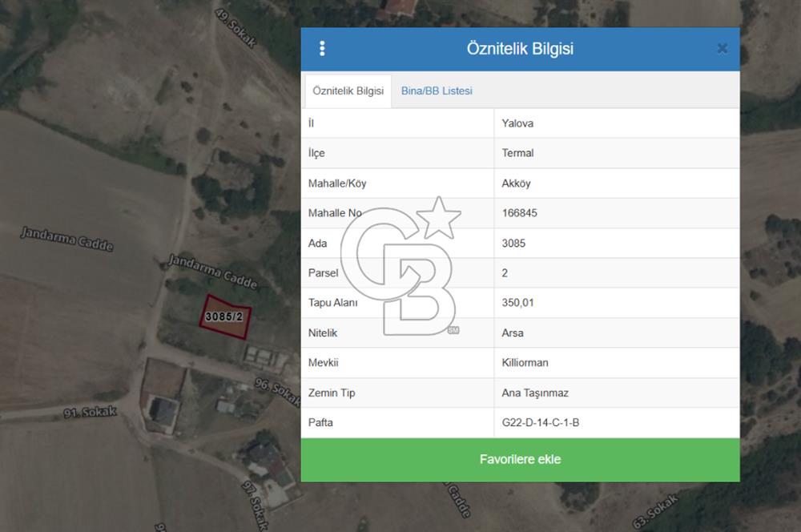
Task: Click the Mevkii value Killiorman
Action: tap(525, 363)
